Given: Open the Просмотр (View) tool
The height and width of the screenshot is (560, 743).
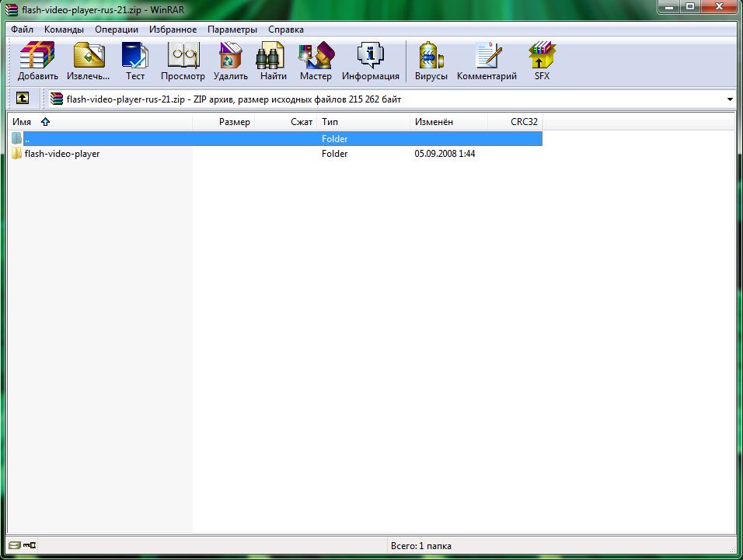Looking at the screenshot, I should tap(183, 61).
